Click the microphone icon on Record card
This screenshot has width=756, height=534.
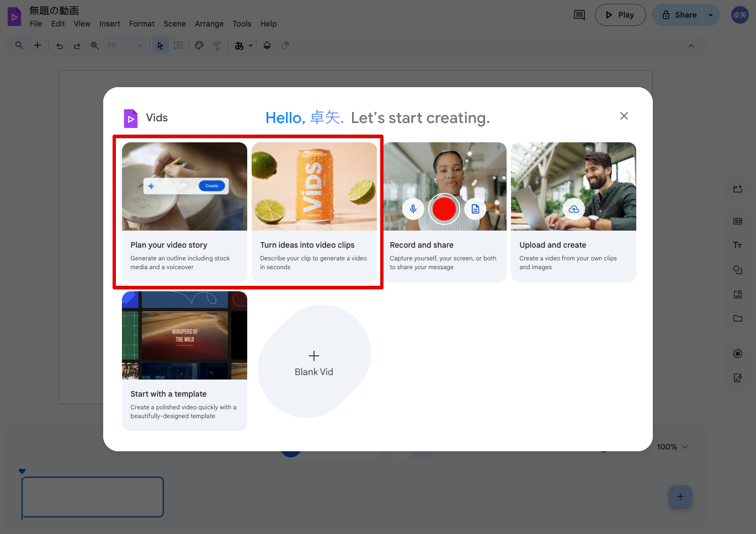pos(413,209)
